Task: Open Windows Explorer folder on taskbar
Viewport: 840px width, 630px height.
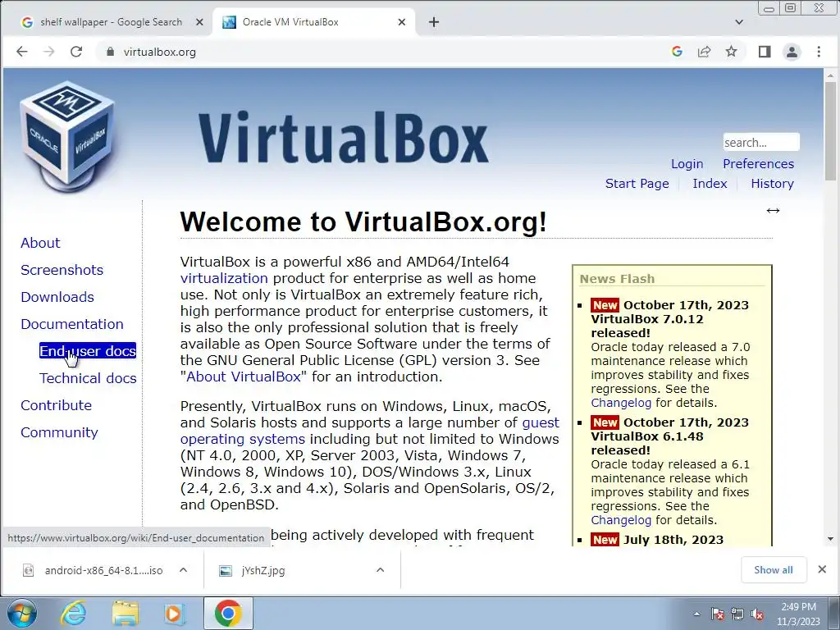Action: pos(126,613)
